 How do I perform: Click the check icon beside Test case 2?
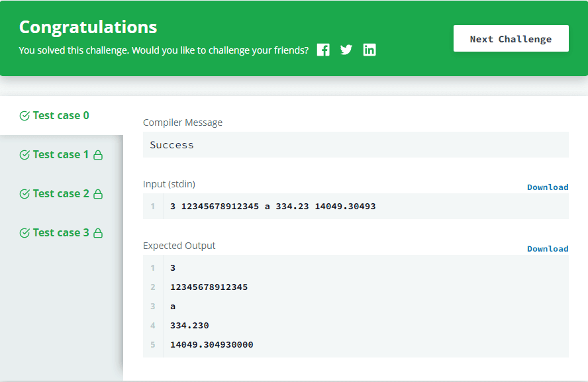tap(24, 194)
